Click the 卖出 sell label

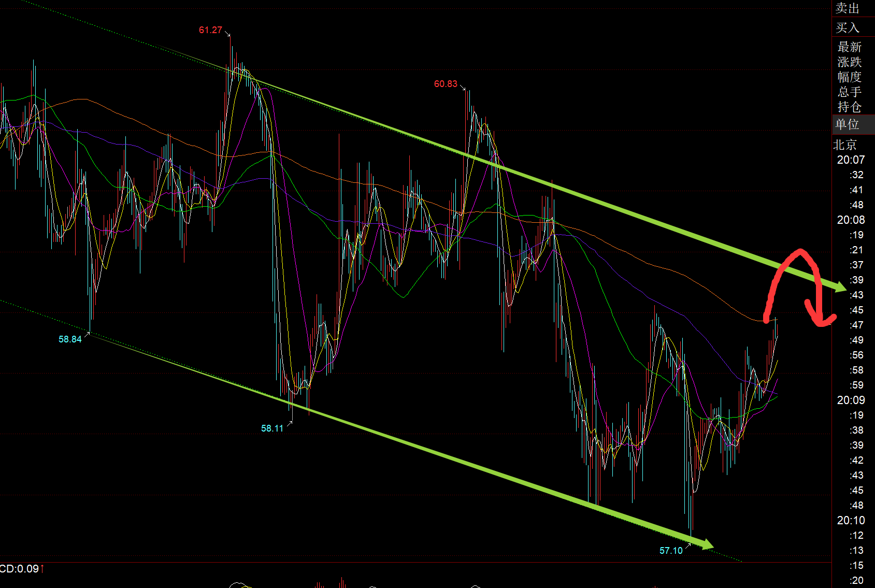pyautogui.click(x=847, y=8)
